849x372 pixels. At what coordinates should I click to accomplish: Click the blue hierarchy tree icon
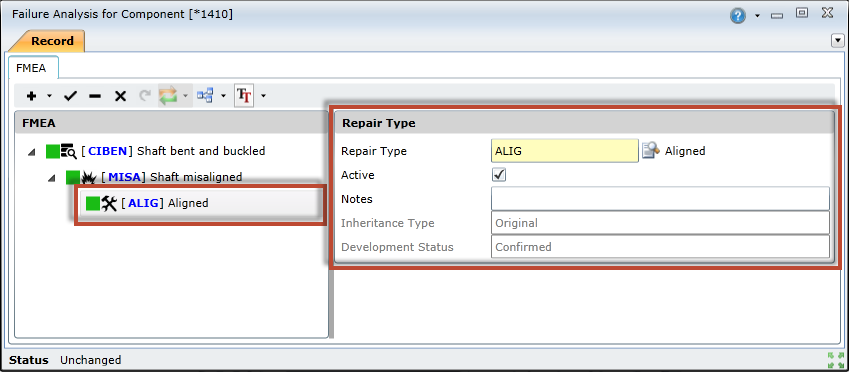pyautogui.click(x=205, y=96)
